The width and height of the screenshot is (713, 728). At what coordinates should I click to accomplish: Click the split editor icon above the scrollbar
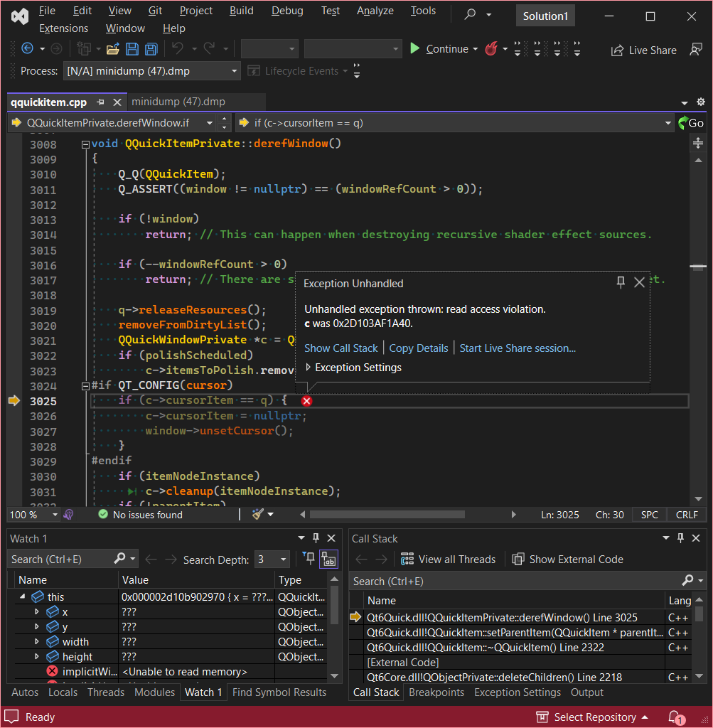click(697, 142)
